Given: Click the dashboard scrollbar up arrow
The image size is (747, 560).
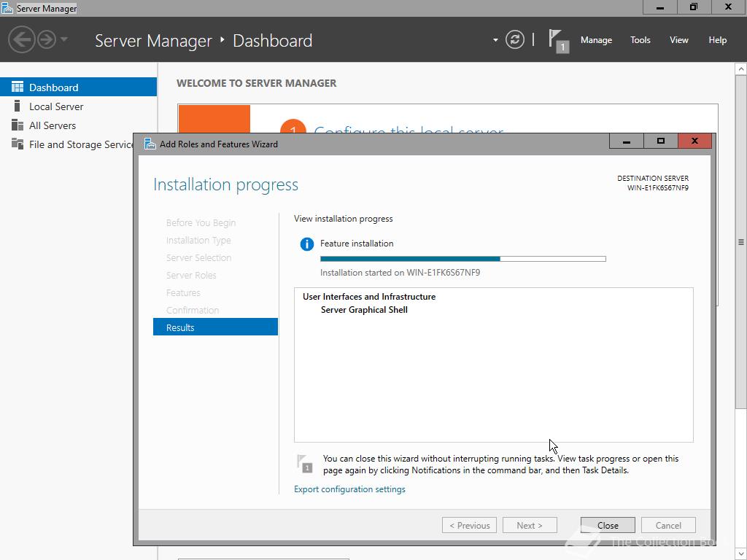Looking at the screenshot, I should [x=741, y=69].
